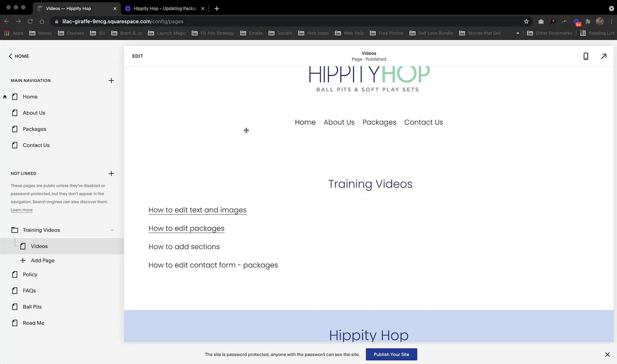Select the Packages page in the sidebar
Image resolution: width=617 pixels, height=364 pixels.
coord(34,129)
